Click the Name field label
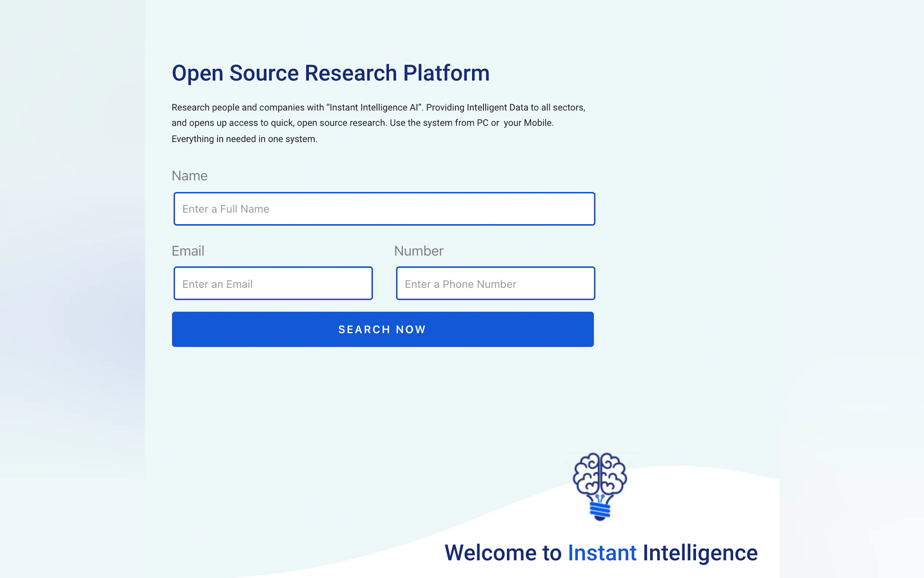This screenshot has height=578, width=924. pyautogui.click(x=190, y=176)
